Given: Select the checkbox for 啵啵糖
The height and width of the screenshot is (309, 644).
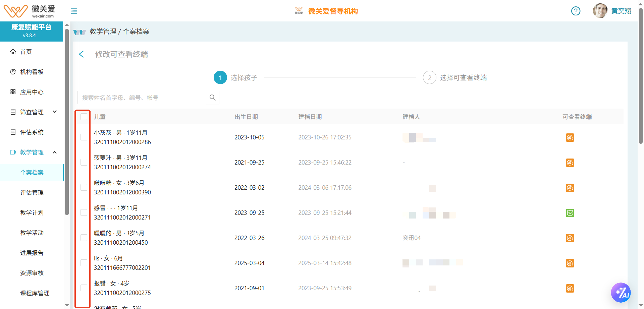Looking at the screenshot, I should pyautogui.click(x=84, y=187).
